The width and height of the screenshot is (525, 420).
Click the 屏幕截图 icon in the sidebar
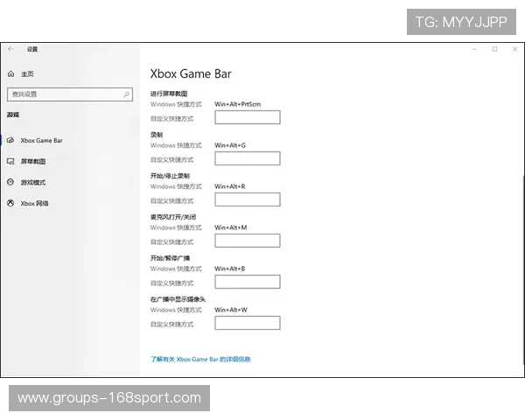(11, 161)
